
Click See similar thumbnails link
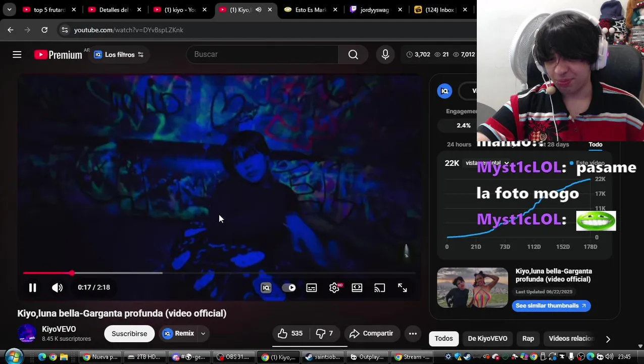(x=551, y=306)
